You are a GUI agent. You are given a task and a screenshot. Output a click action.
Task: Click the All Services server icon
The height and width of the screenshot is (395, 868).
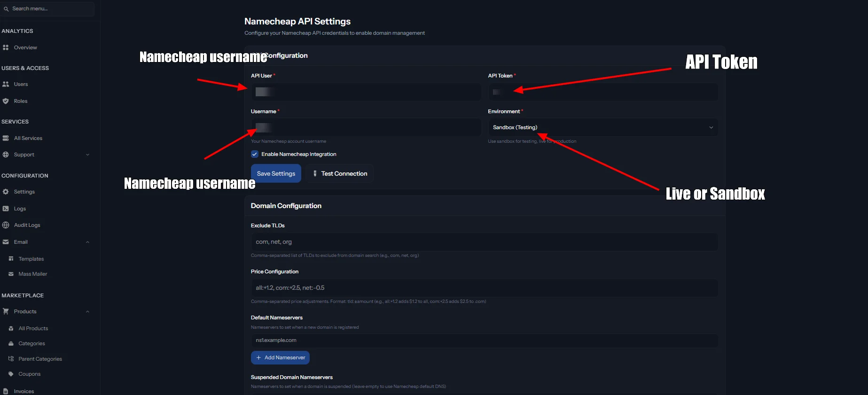click(6, 138)
